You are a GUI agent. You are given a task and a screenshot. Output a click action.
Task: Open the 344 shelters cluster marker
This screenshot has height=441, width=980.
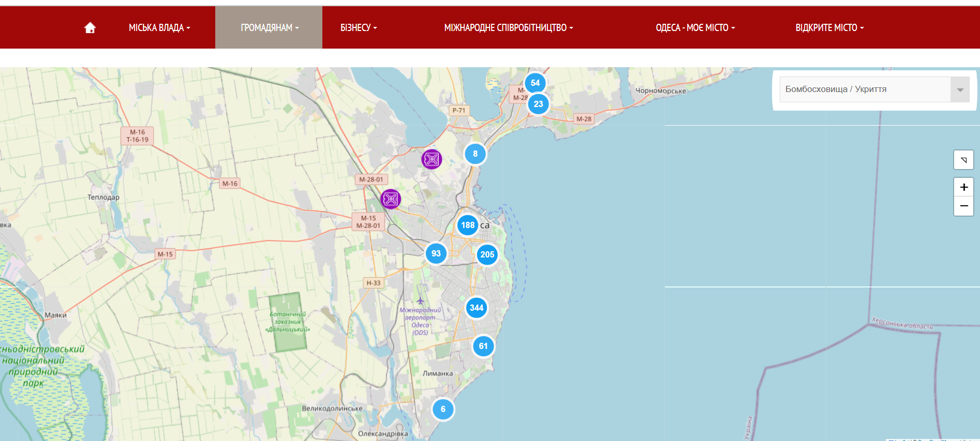(477, 308)
